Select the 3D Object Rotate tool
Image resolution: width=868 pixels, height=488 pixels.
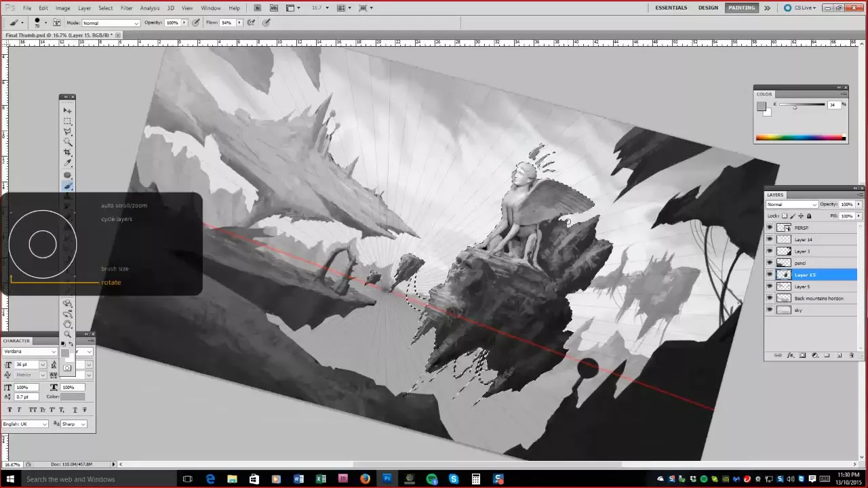tap(67, 303)
